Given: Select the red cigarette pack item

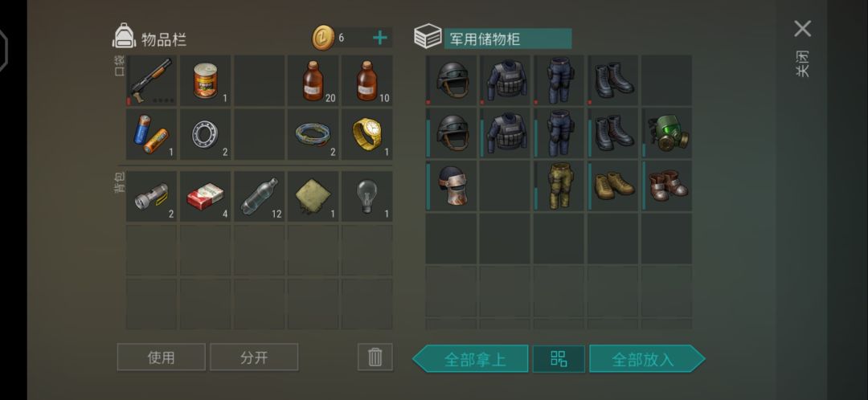Looking at the screenshot, I should [x=206, y=197].
